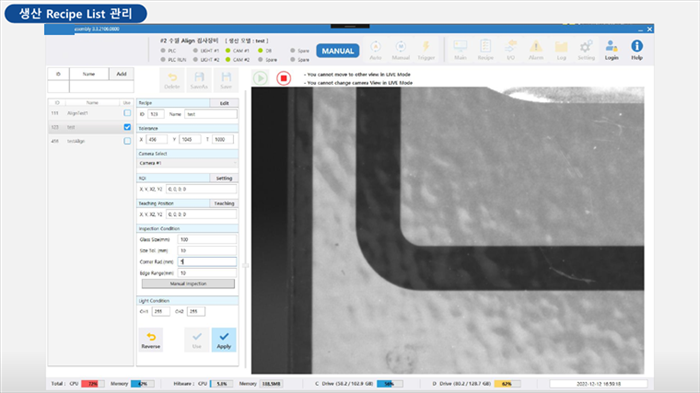Click the Teaching button

[224, 203]
